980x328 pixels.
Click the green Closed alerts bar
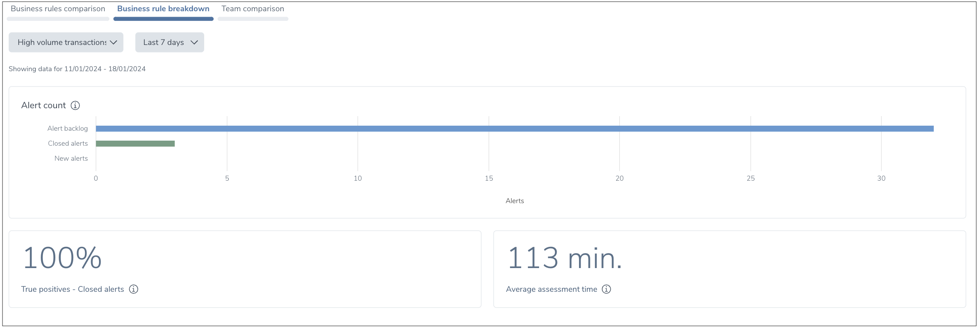[135, 144]
